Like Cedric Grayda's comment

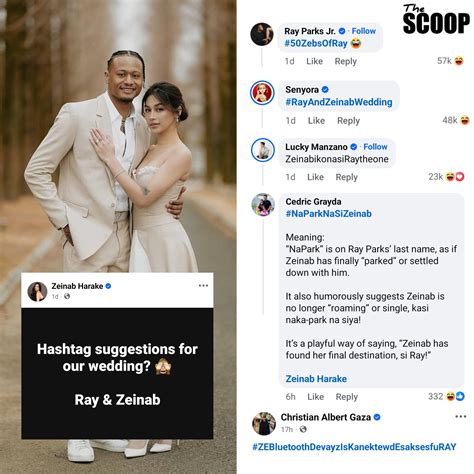click(x=315, y=397)
